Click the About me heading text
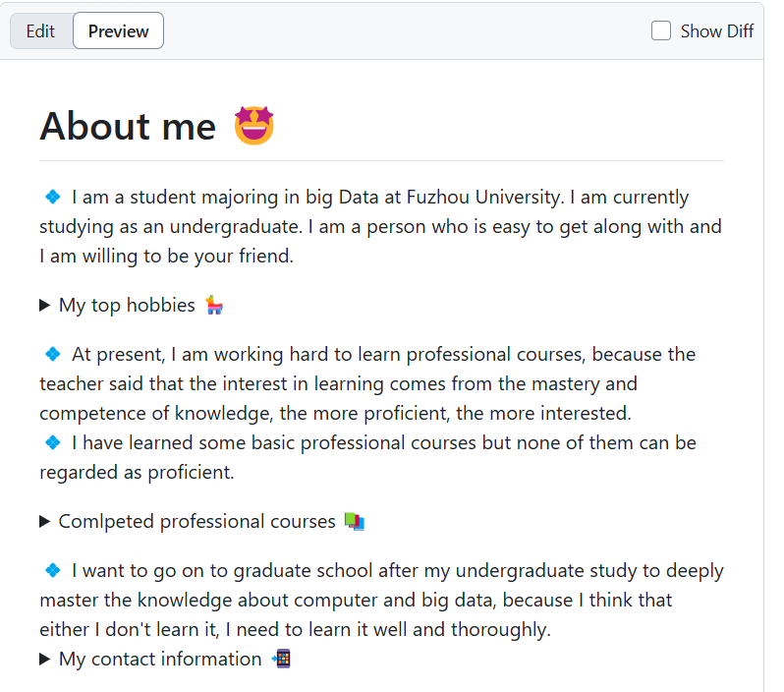 (128, 127)
